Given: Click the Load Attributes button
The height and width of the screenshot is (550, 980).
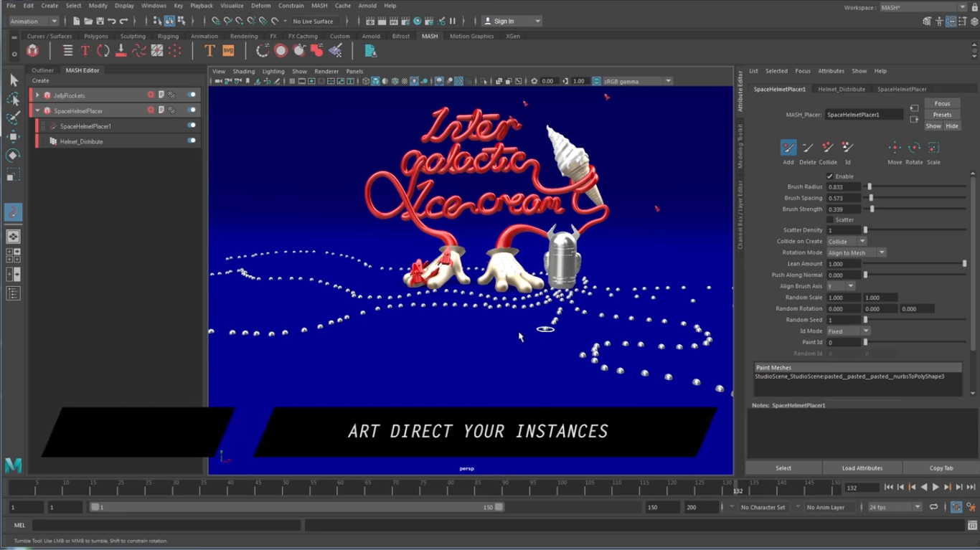Looking at the screenshot, I should pos(862,468).
